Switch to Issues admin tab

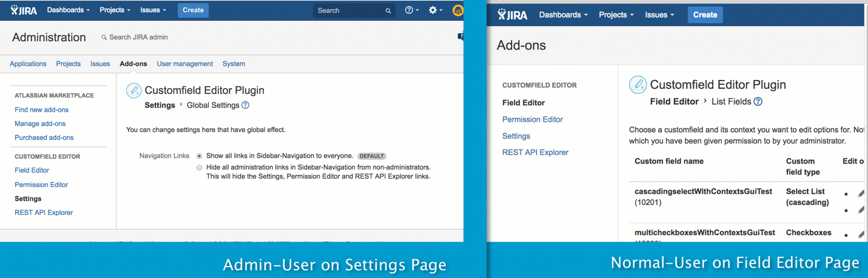coord(100,64)
